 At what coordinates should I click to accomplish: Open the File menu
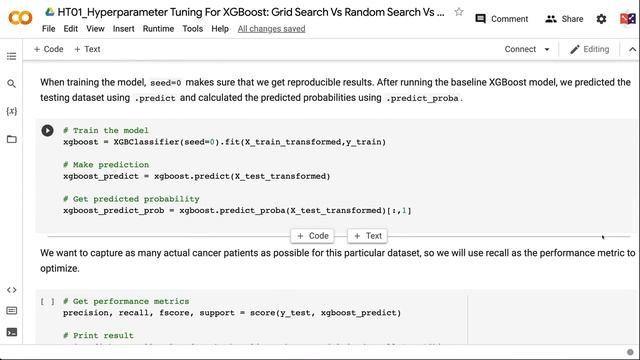tap(49, 29)
